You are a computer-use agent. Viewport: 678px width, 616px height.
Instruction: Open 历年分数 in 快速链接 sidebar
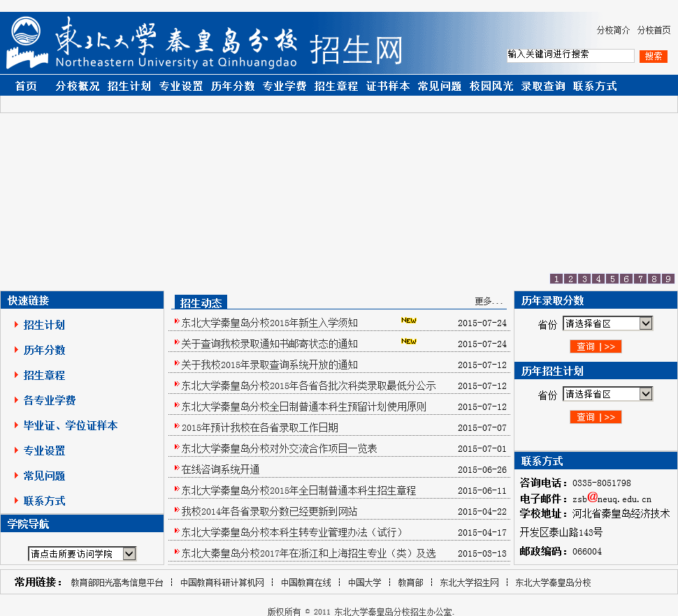click(44, 350)
